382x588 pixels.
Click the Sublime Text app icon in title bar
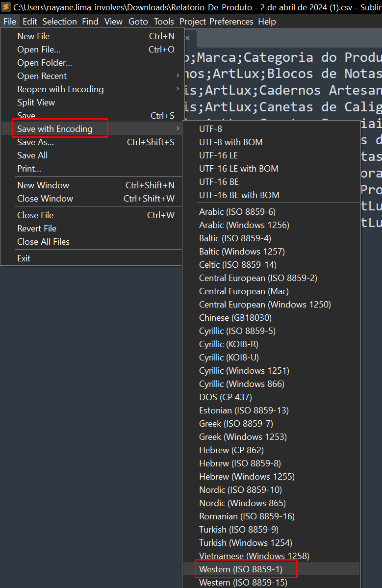(x=6, y=7)
